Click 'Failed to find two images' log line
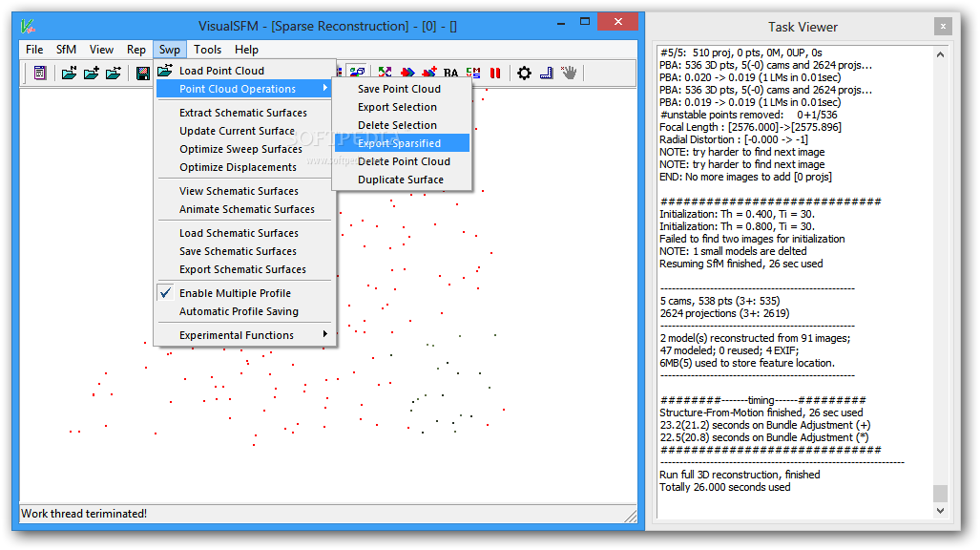The width and height of the screenshot is (980, 550). point(753,239)
